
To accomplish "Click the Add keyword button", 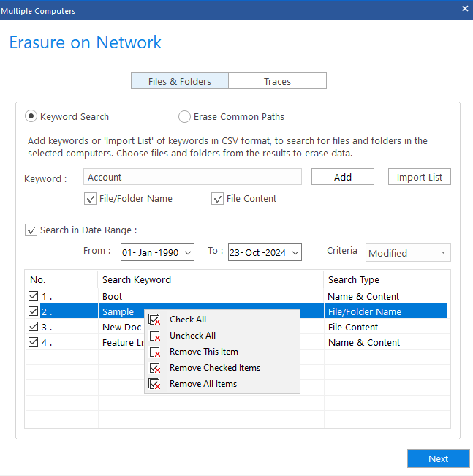I will point(343,177).
